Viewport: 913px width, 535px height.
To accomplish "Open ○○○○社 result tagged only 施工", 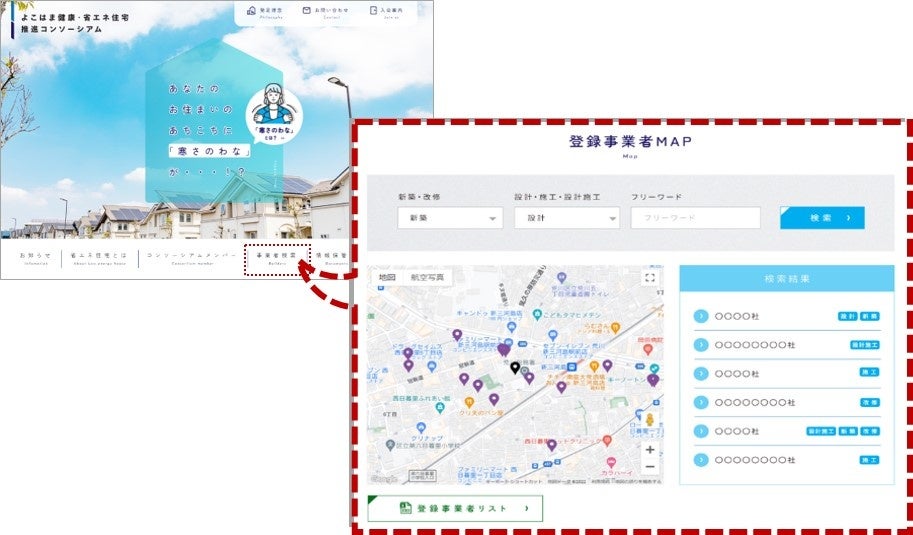I will point(787,373).
